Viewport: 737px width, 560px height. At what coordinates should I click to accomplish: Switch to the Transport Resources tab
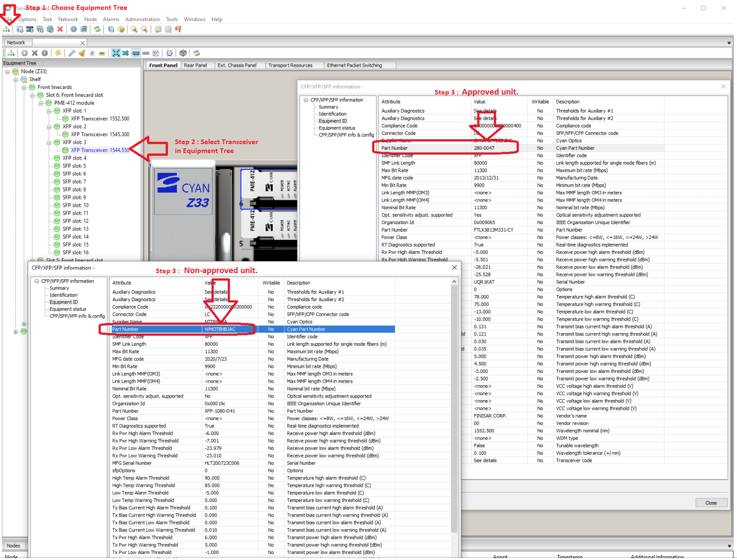click(x=290, y=65)
